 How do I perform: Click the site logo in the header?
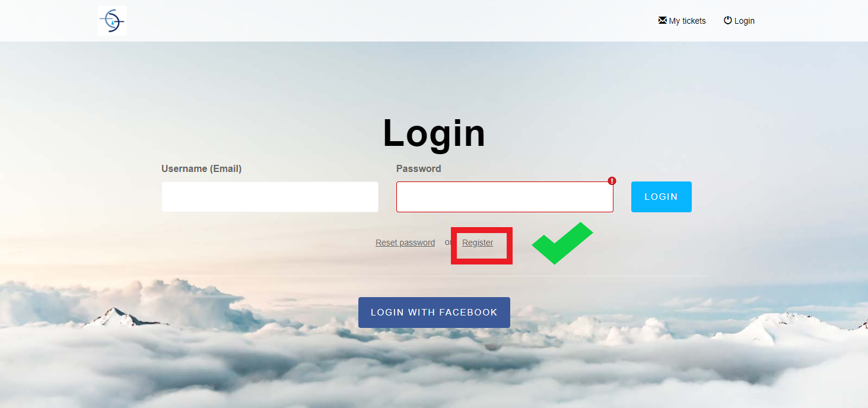pyautogui.click(x=112, y=21)
